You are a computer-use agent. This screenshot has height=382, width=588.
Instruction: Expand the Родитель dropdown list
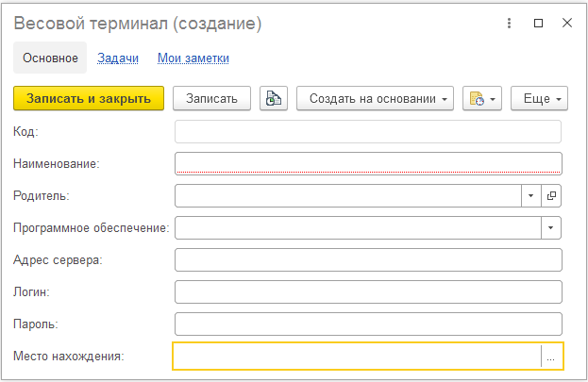pos(530,195)
